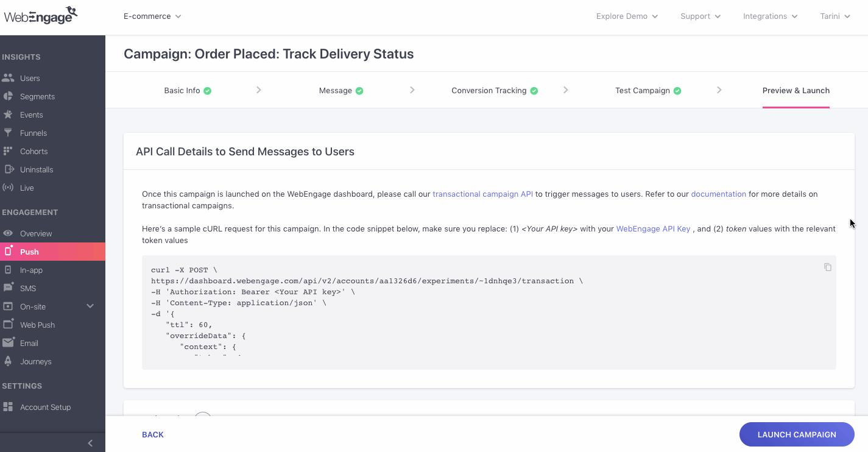Click the Uninstalls exit icon

[8, 169]
